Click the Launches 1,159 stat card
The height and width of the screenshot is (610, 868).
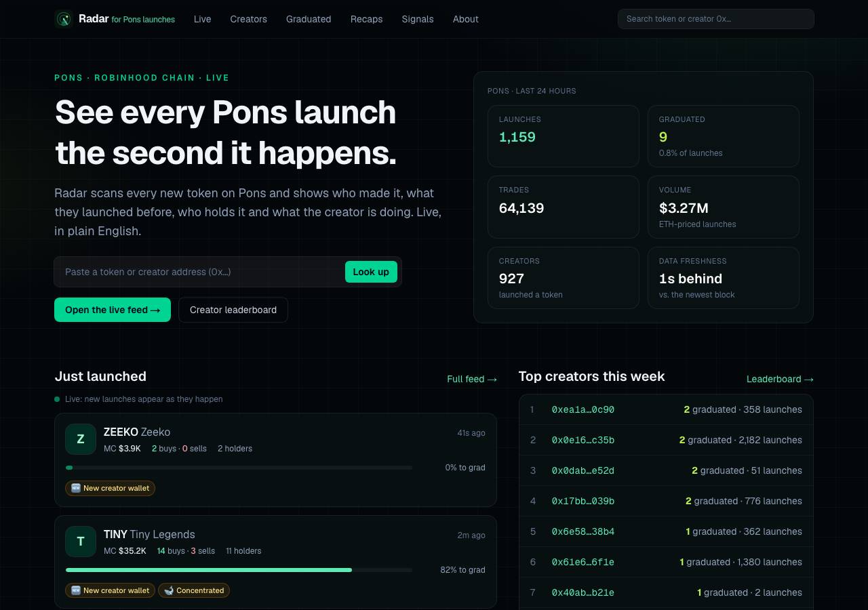click(564, 136)
